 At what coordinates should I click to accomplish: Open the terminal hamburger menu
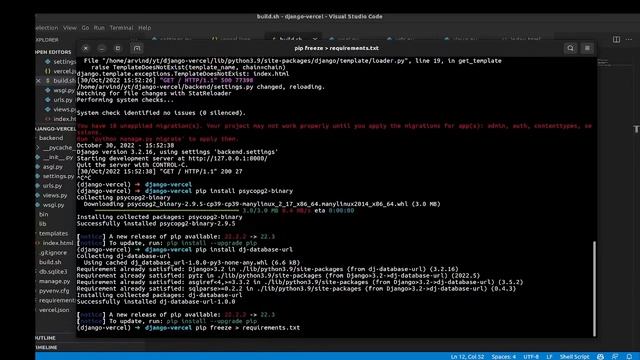click(587, 48)
